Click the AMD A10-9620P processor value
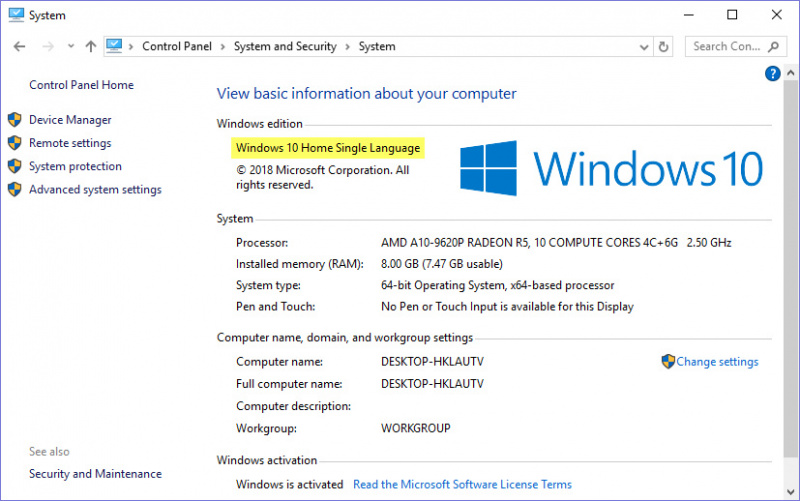The image size is (800, 501). coord(556,243)
